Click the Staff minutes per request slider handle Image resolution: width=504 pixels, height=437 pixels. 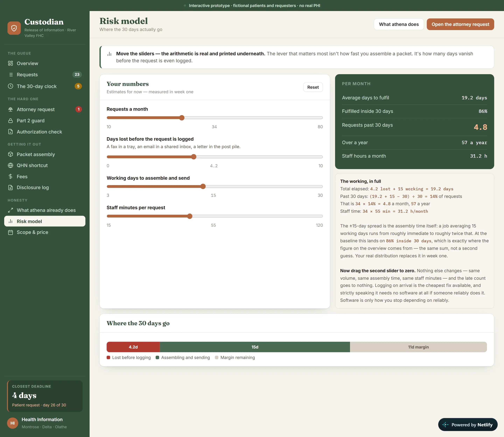(x=190, y=216)
